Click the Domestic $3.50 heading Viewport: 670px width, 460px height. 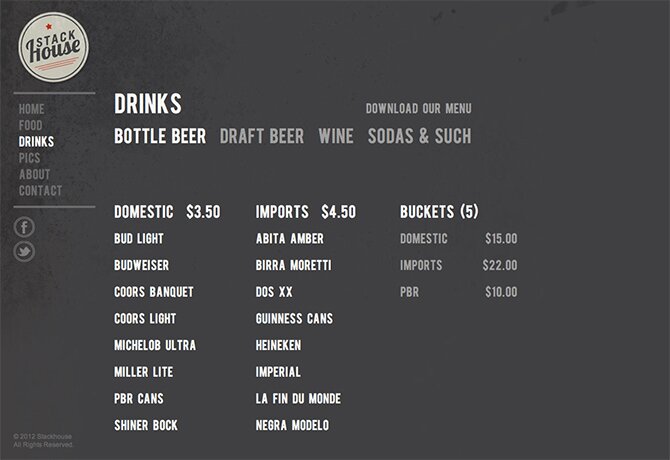pyautogui.click(x=167, y=212)
